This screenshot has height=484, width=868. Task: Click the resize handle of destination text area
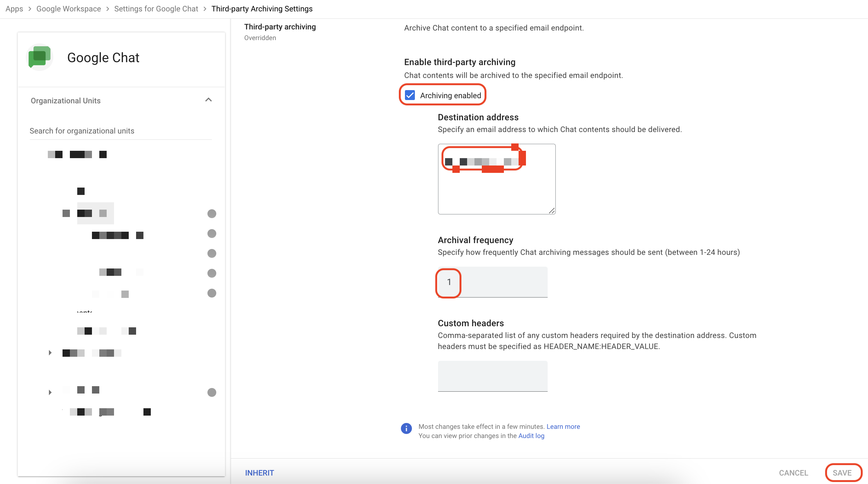coord(552,211)
